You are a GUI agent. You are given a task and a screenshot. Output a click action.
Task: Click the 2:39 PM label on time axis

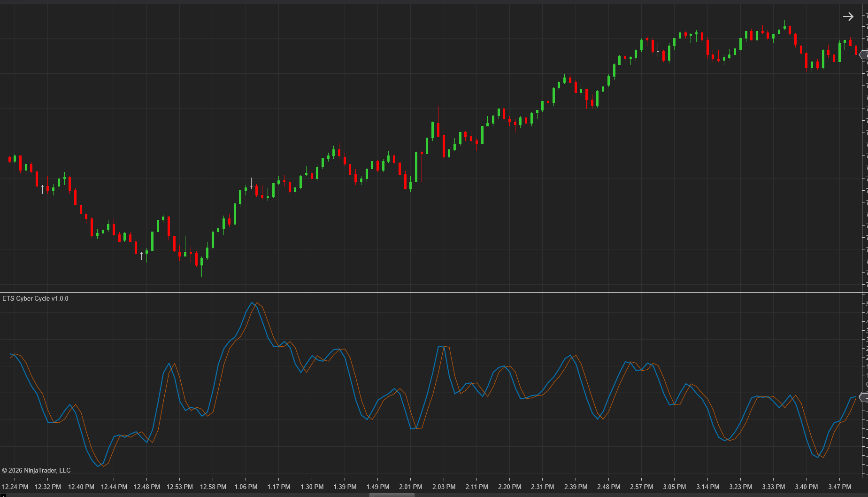click(576, 487)
